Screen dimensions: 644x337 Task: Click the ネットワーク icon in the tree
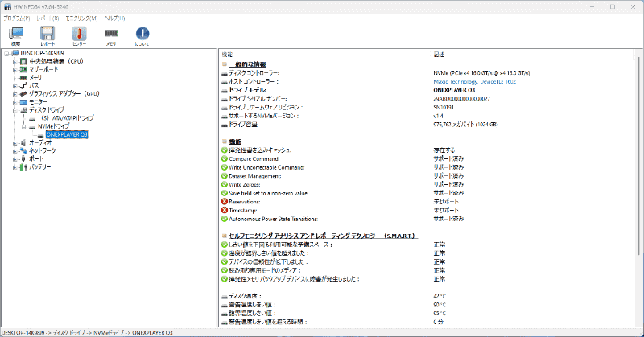pyautogui.click(x=23, y=150)
